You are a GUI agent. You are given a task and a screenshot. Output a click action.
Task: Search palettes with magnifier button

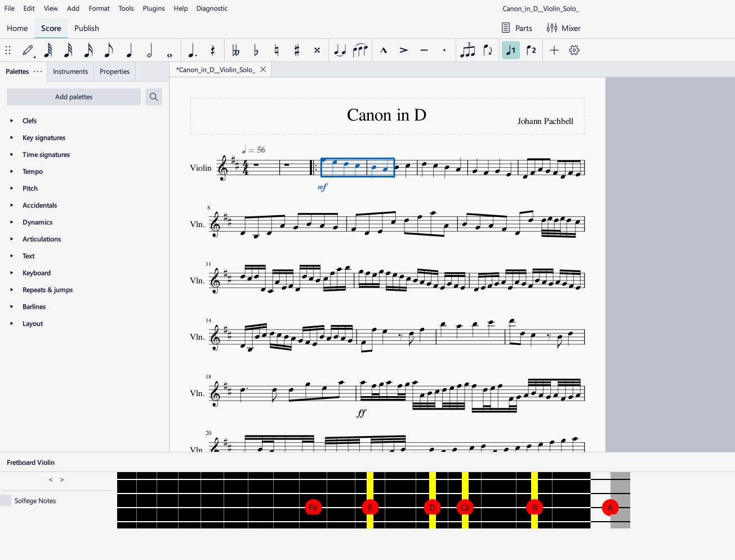(154, 97)
